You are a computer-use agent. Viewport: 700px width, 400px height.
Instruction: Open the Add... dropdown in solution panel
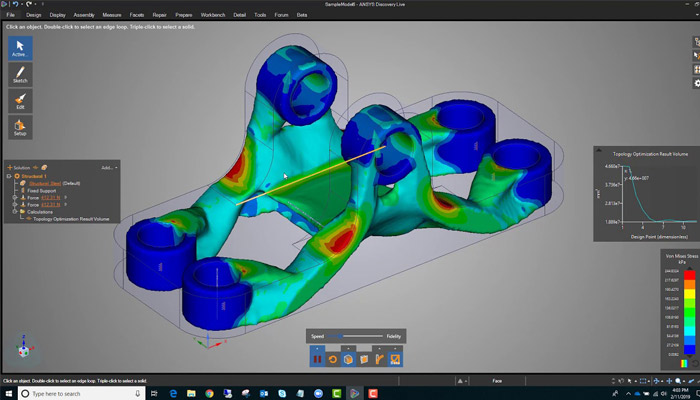click(109, 168)
